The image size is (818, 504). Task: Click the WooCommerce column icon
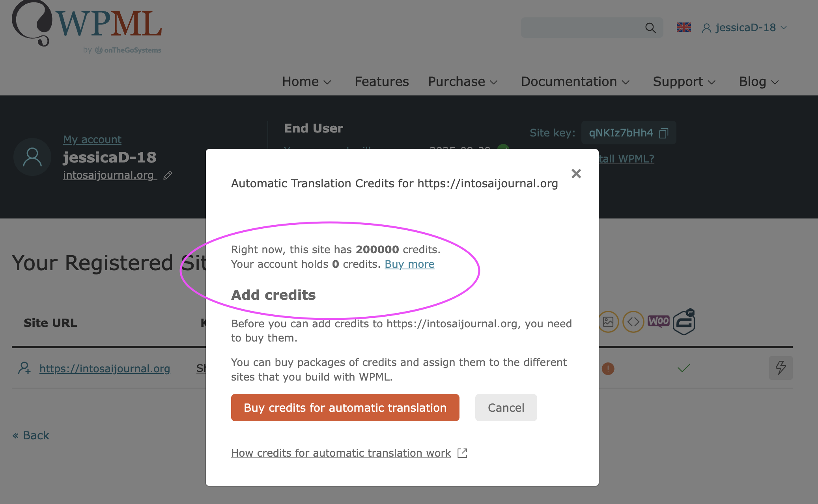[x=658, y=321]
